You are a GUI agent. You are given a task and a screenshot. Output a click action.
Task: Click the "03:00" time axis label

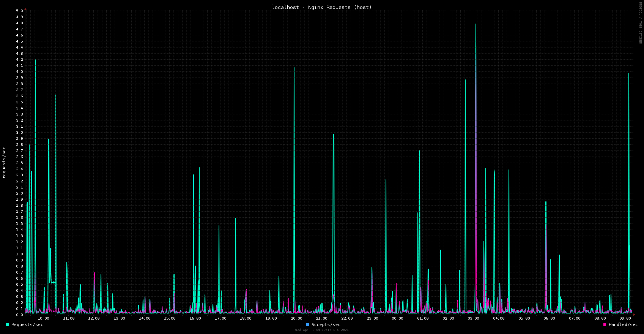point(474,318)
